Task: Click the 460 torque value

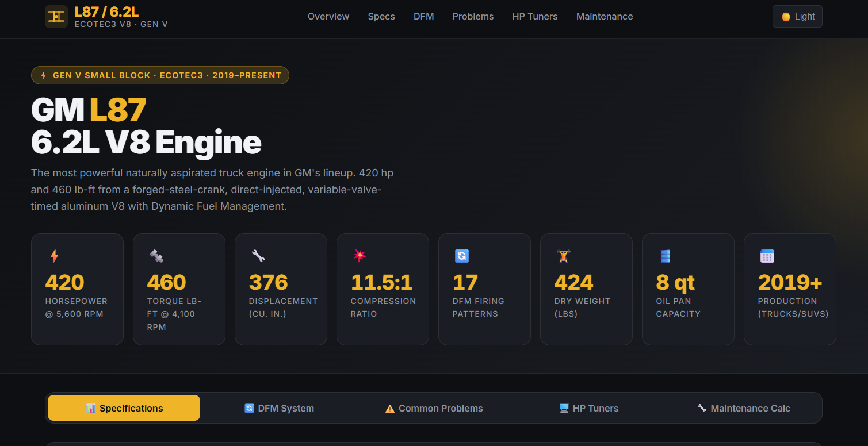Action: (x=166, y=282)
